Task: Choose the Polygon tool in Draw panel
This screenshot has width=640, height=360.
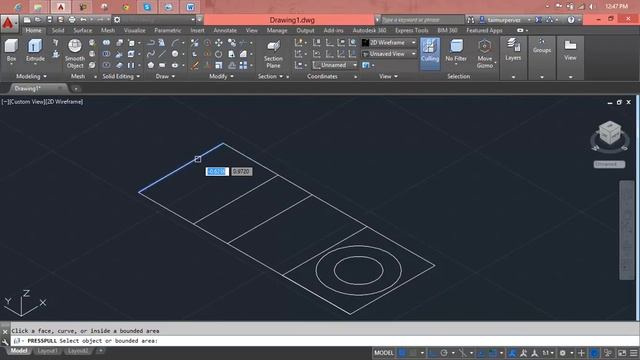Action: [x=151, y=65]
